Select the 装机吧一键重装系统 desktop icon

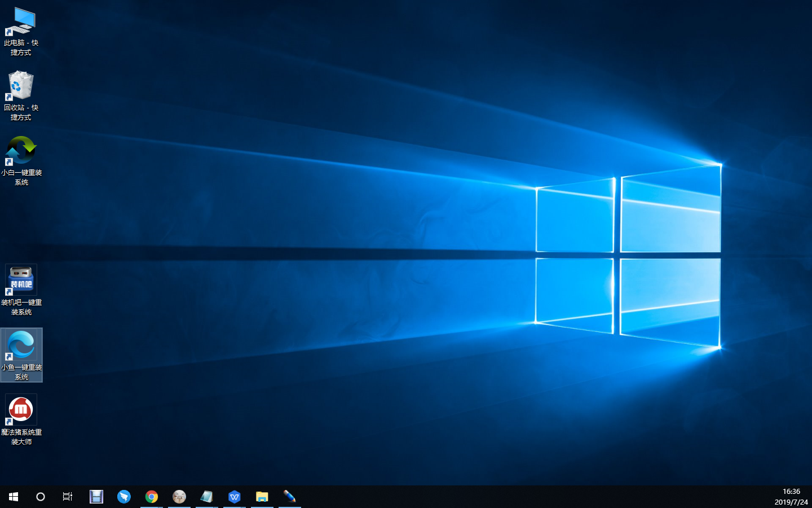point(21,291)
